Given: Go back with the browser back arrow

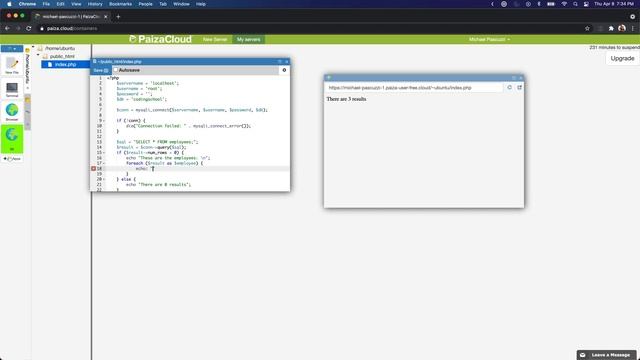Looking at the screenshot, I should [7, 29].
